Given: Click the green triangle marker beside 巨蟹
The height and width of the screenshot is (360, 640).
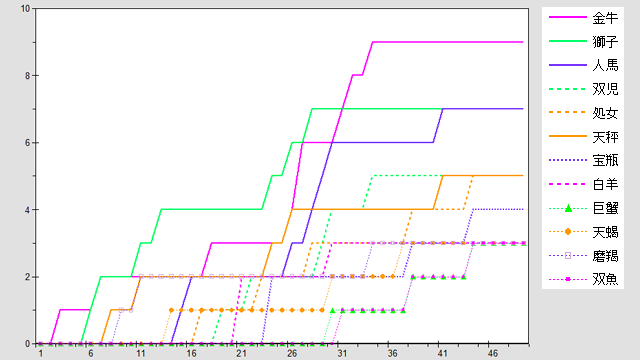Looking at the screenshot, I should [x=568, y=208].
